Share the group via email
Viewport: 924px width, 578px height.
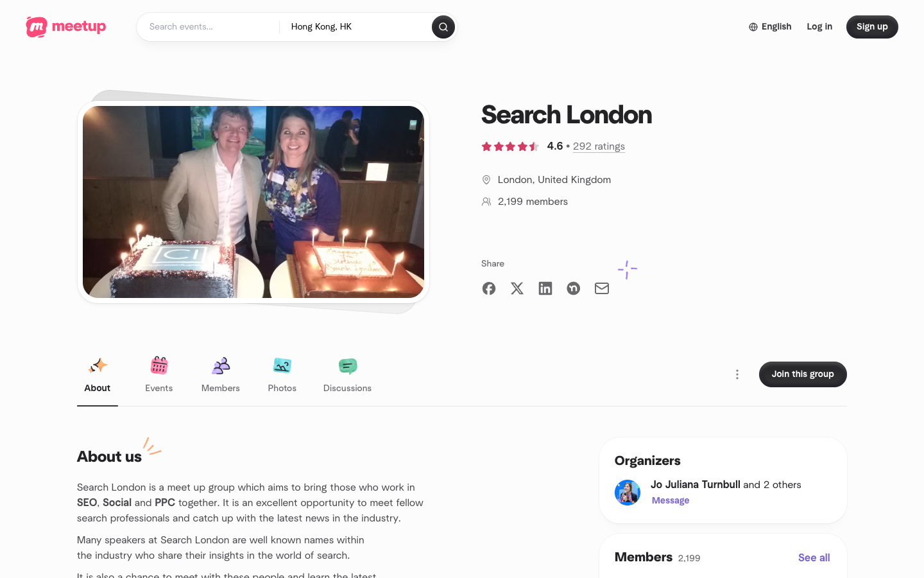coord(602,288)
